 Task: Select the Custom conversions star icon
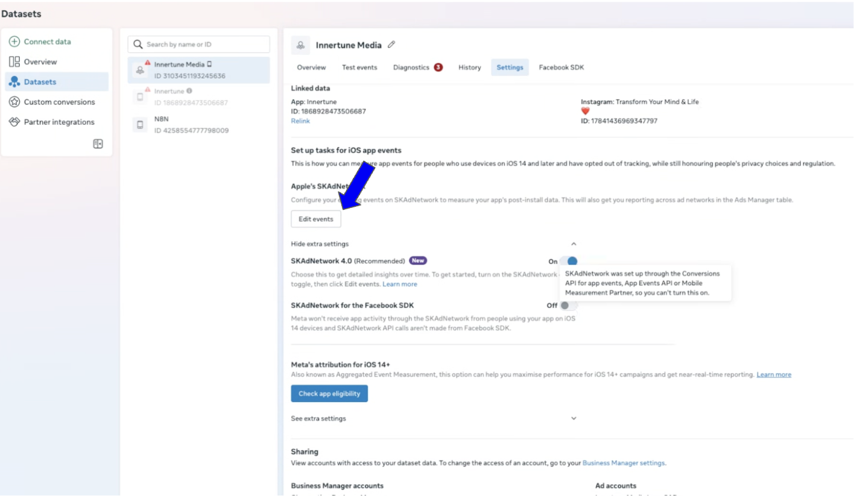(14, 102)
